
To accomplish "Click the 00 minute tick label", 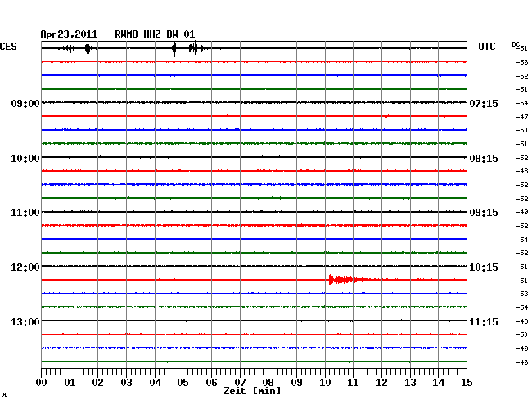I will tap(42, 383).
